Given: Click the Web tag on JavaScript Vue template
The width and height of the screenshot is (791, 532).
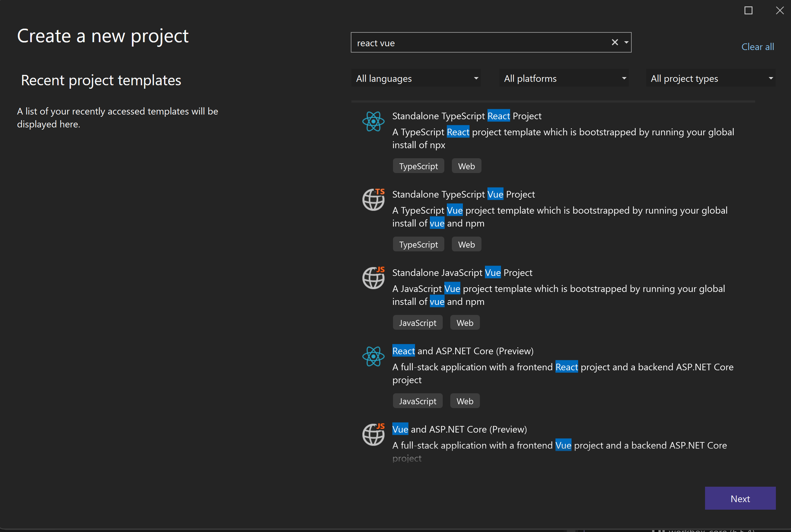Looking at the screenshot, I should [x=465, y=322].
